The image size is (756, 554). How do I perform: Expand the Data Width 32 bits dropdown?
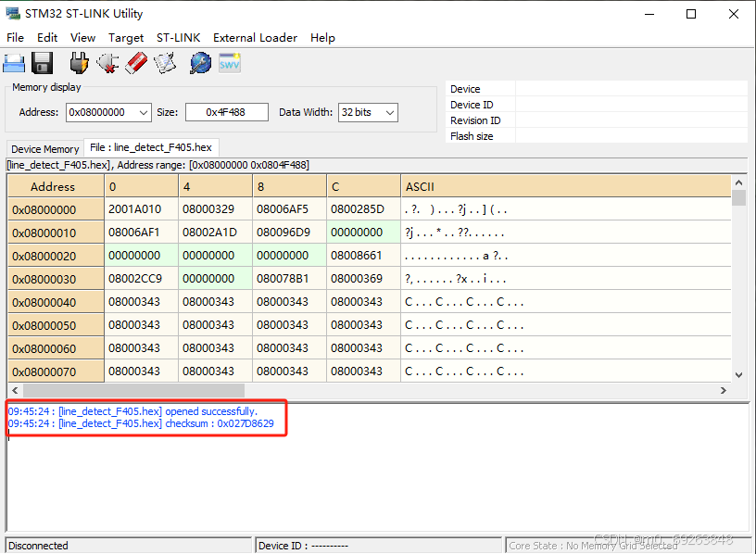[x=390, y=113]
